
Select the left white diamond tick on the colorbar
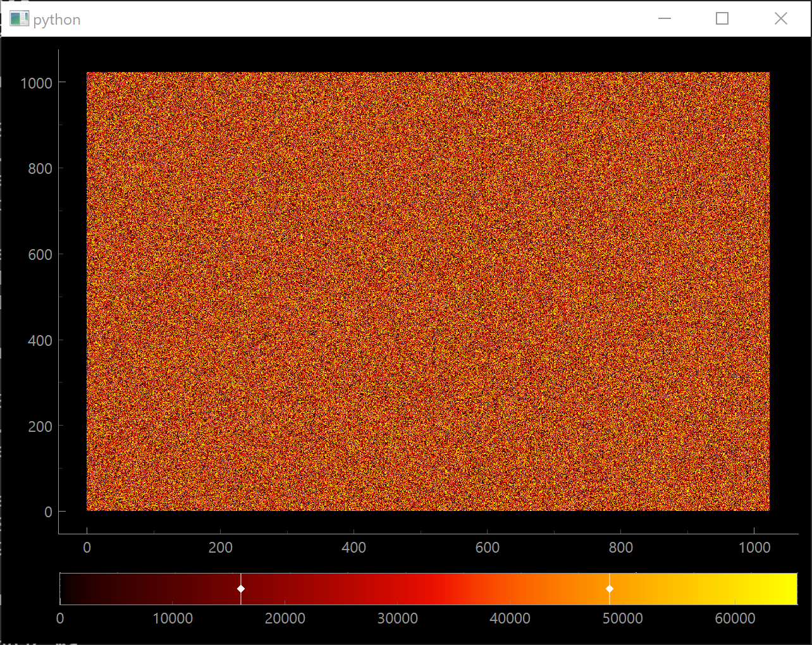point(240,589)
